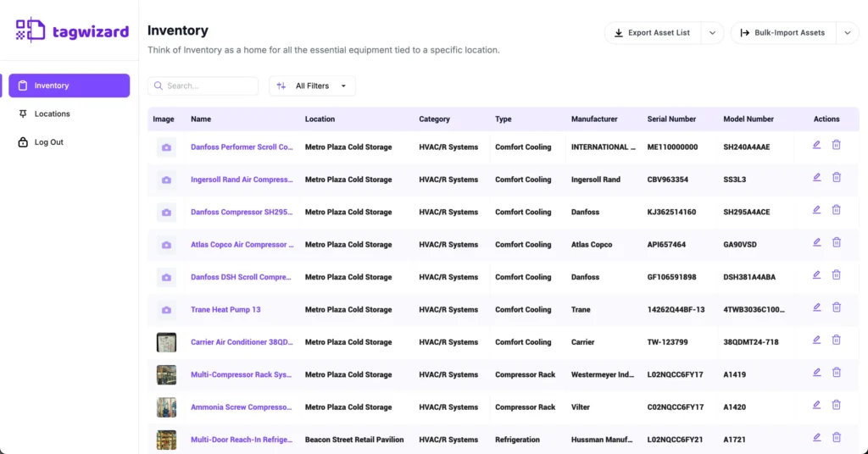868x454 pixels.
Task: Open the Danfoss Performer Scroll asset link
Action: (x=242, y=147)
